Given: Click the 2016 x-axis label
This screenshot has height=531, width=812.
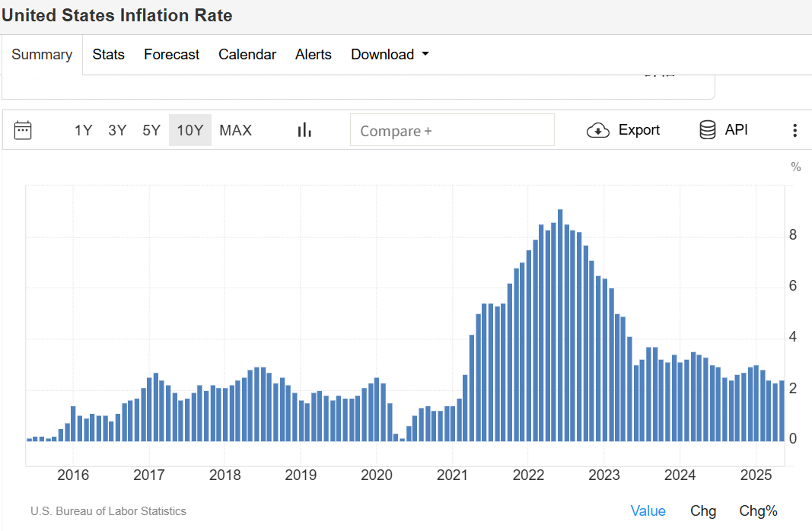Looking at the screenshot, I should (x=73, y=475).
